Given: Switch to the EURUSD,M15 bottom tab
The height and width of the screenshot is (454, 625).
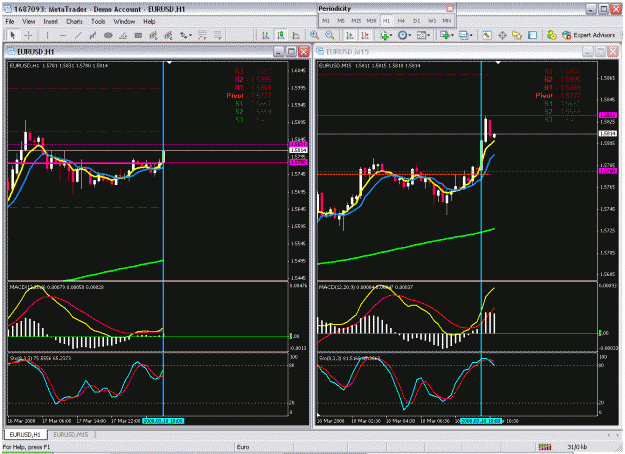Looking at the screenshot, I should pos(71,434).
